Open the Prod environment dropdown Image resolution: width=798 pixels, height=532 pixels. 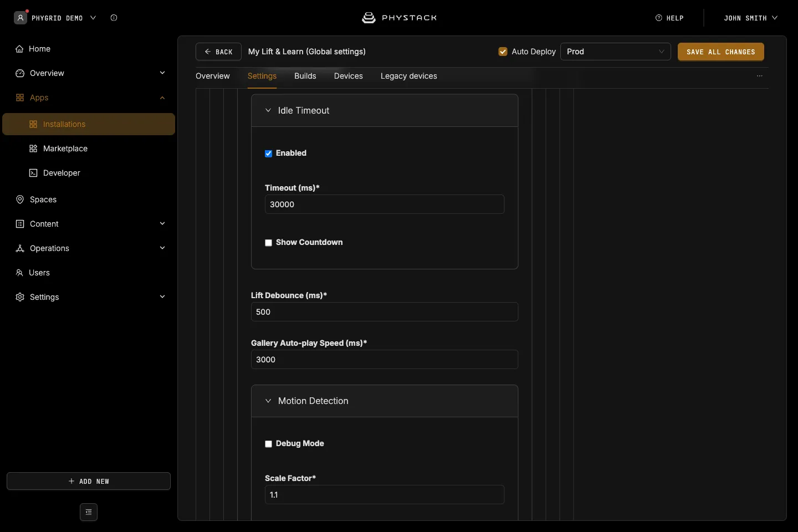point(616,52)
